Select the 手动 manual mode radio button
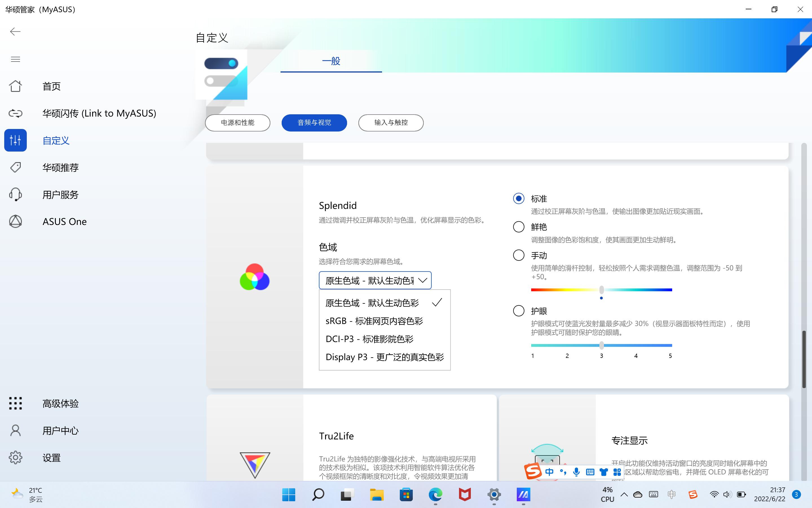The height and width of the screenshot is (508, 812). (x=518, y=255)
